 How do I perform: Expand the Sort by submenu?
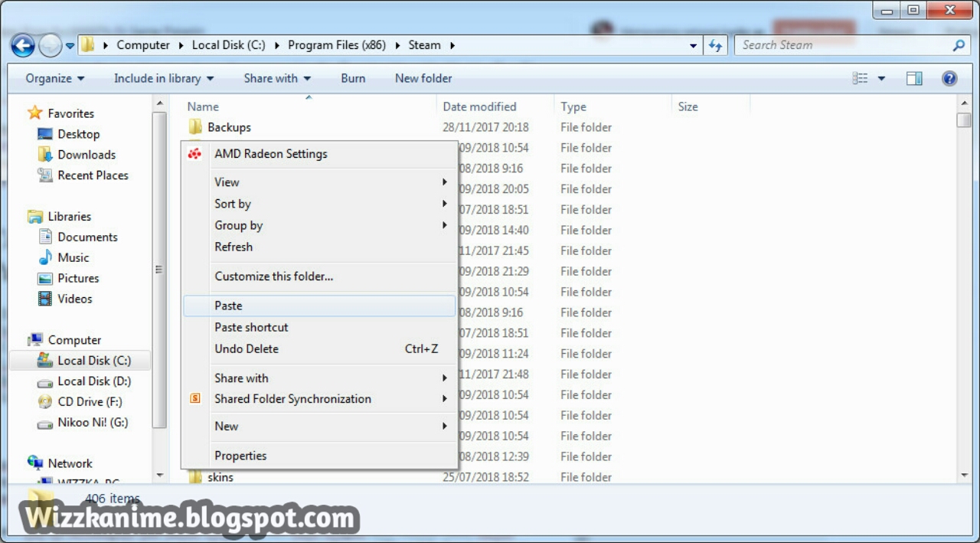click(x=319, y=204)
